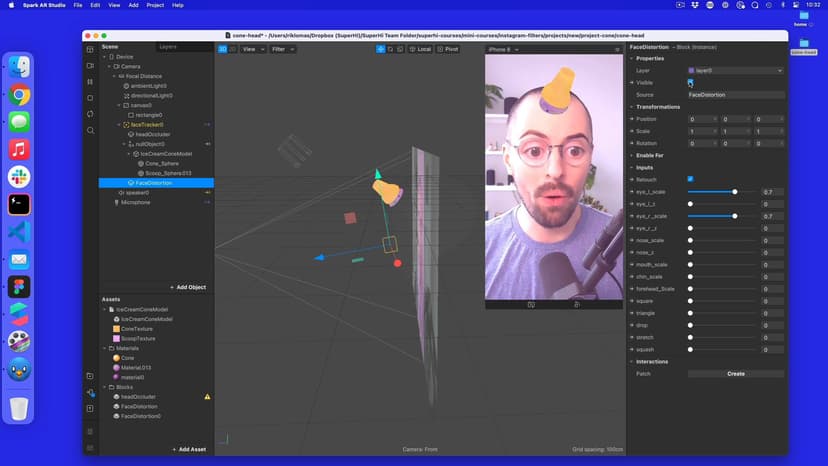Collapse the Blocks folder in Assets

tap(105, 387)
